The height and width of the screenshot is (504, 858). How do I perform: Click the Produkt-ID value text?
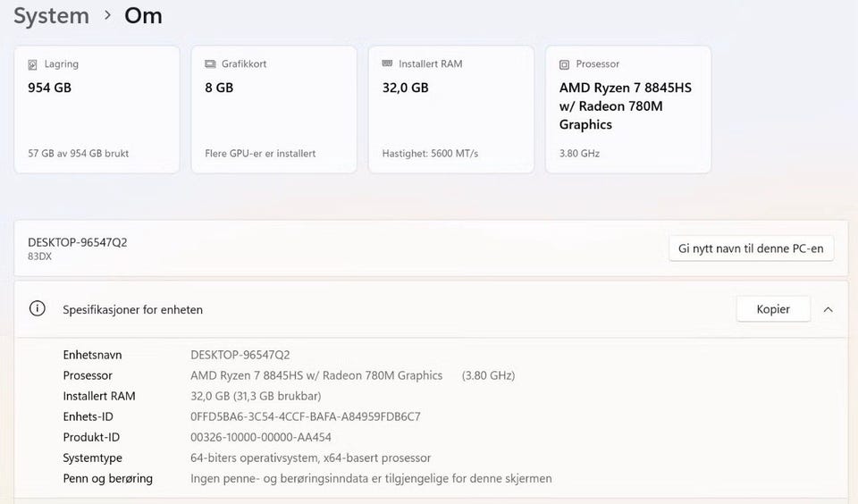pos(261,437)
